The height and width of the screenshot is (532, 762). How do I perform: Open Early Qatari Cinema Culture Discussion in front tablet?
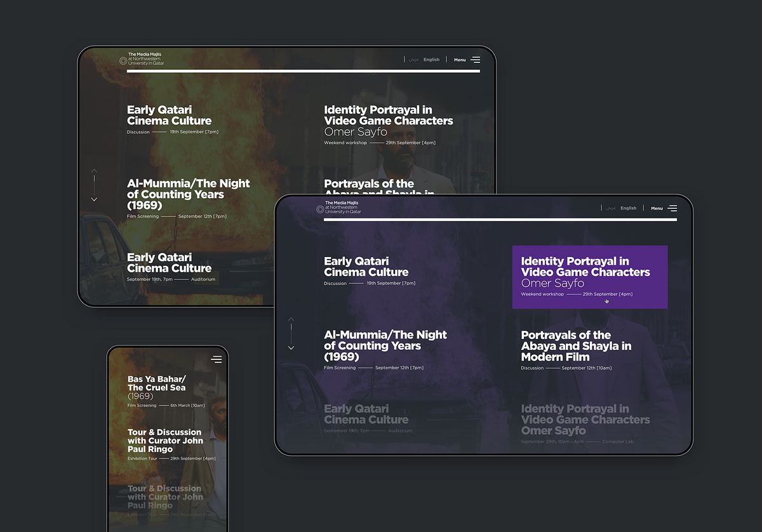pos(370,270)
